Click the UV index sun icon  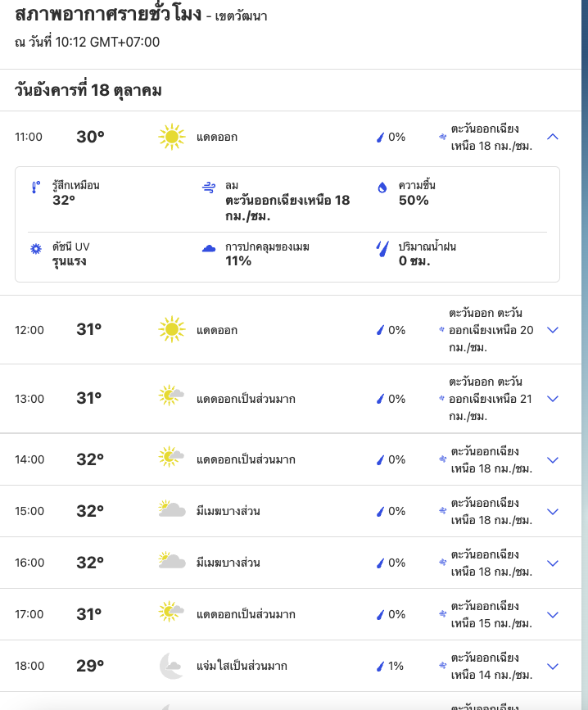tap(35, 248)
